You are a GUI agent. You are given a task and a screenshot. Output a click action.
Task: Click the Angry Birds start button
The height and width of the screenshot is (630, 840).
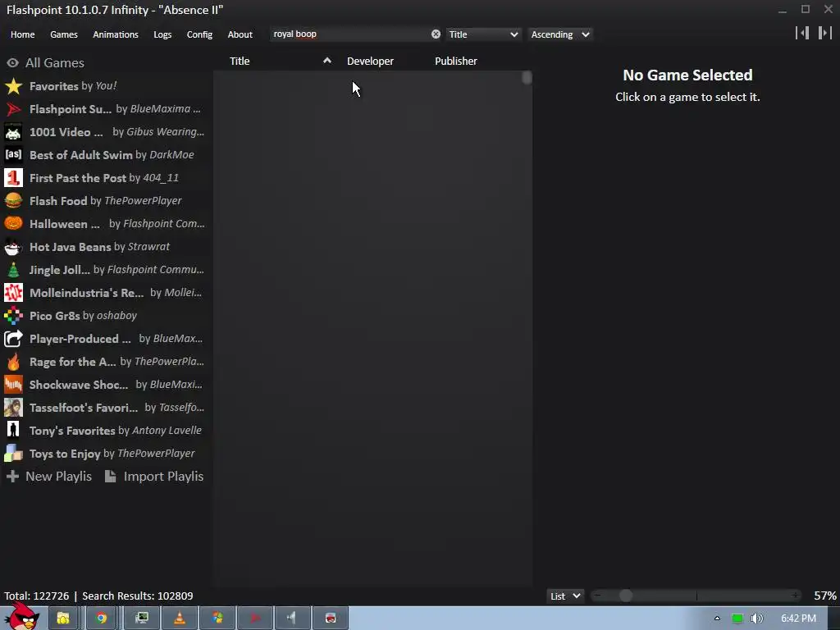point(21,616)
